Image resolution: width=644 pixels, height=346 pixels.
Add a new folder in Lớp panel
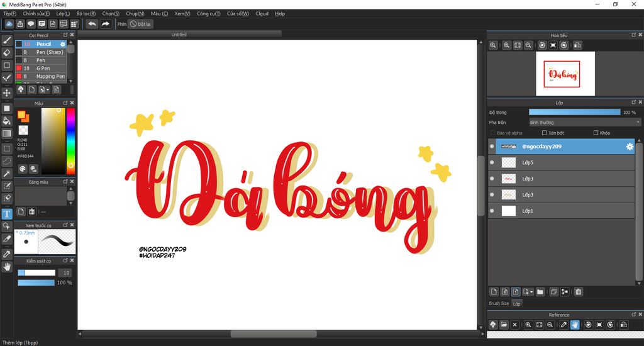tap(540, 292)
